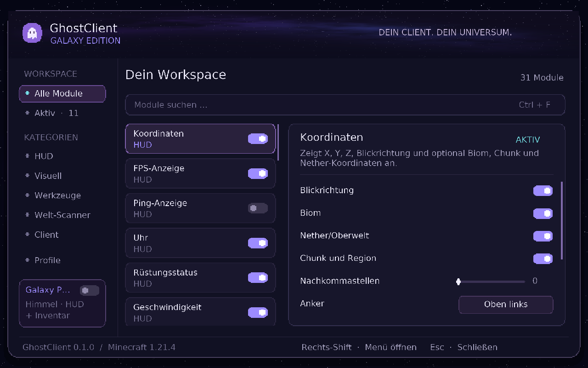Image resolution: width=588 pixels, height=368 pixels.
Task: Switch off the Geschwindigkeit module
Action: tap(258, 312)
